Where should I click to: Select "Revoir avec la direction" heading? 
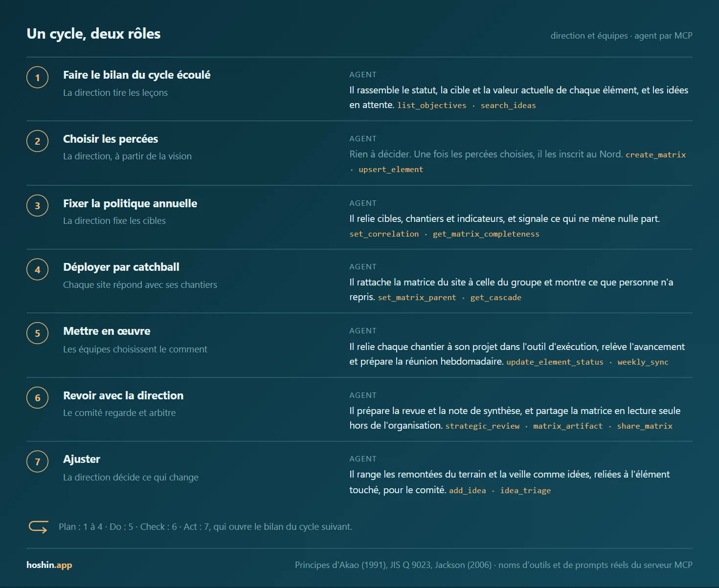click(123, 395)
